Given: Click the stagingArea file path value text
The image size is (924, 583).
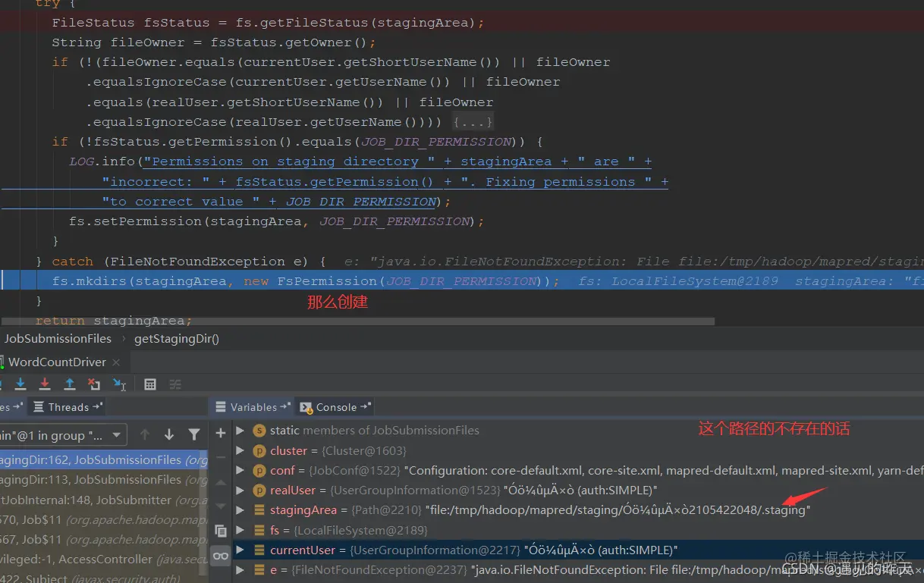Looking at the screenshot, I should point(618,510).
